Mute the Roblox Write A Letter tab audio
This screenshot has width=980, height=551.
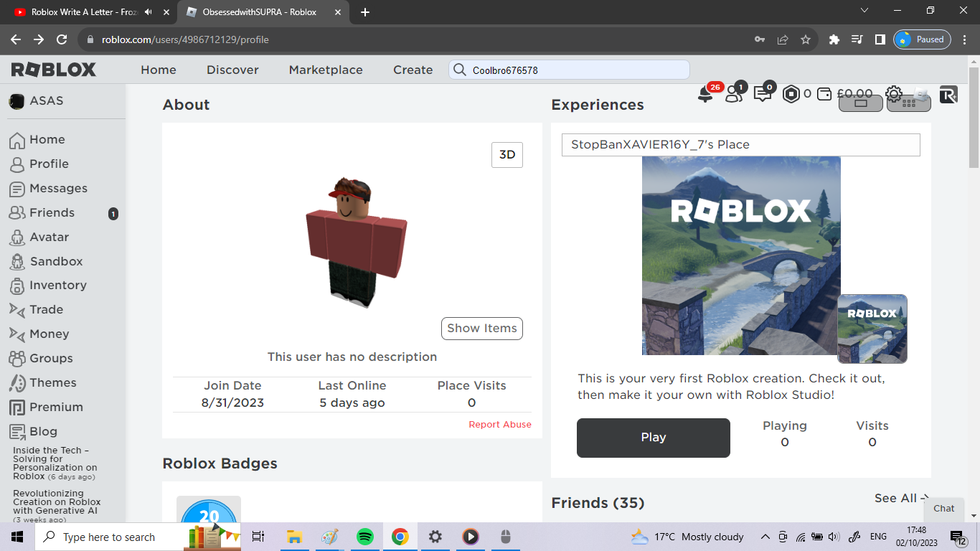click(149, 12)
